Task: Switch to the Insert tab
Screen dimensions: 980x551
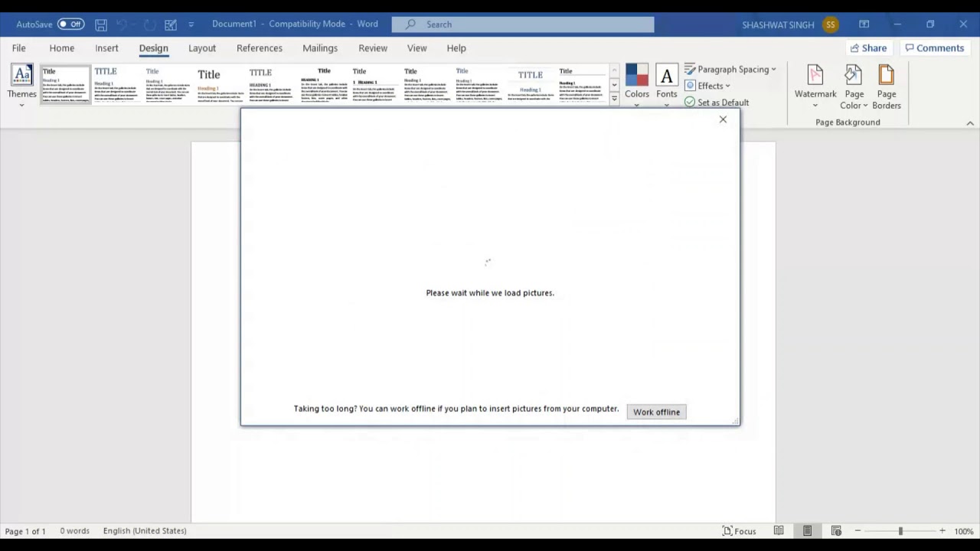Action: 106,48
